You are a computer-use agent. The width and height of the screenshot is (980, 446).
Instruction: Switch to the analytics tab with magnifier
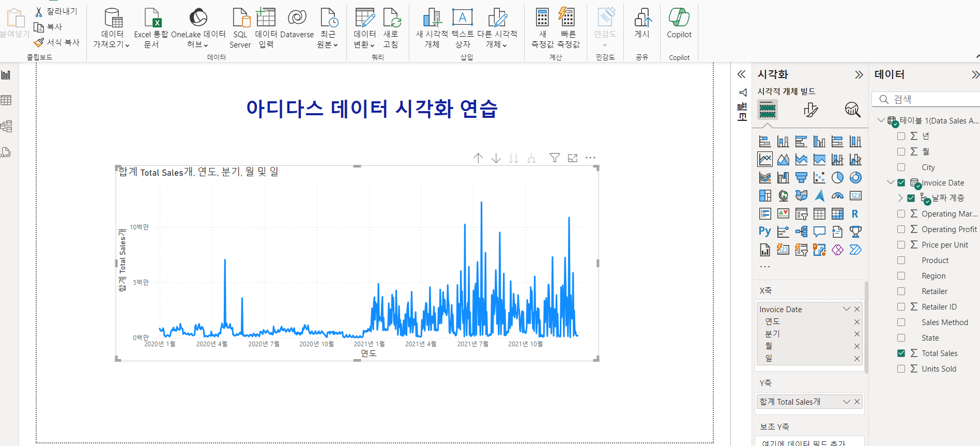(x=852, y=110)
